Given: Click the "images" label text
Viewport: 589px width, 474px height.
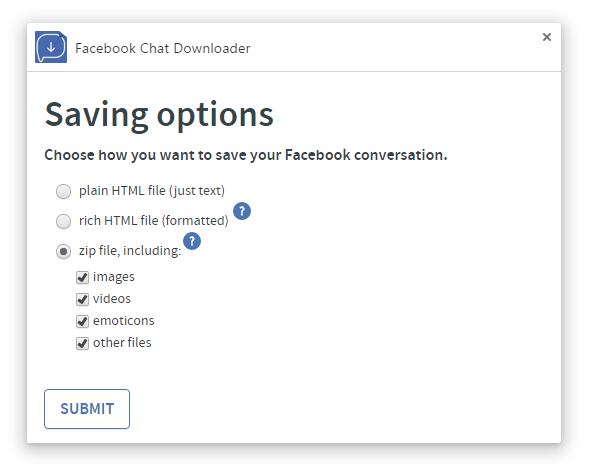Looking at the screenshot, I should [x=113, y=277].
